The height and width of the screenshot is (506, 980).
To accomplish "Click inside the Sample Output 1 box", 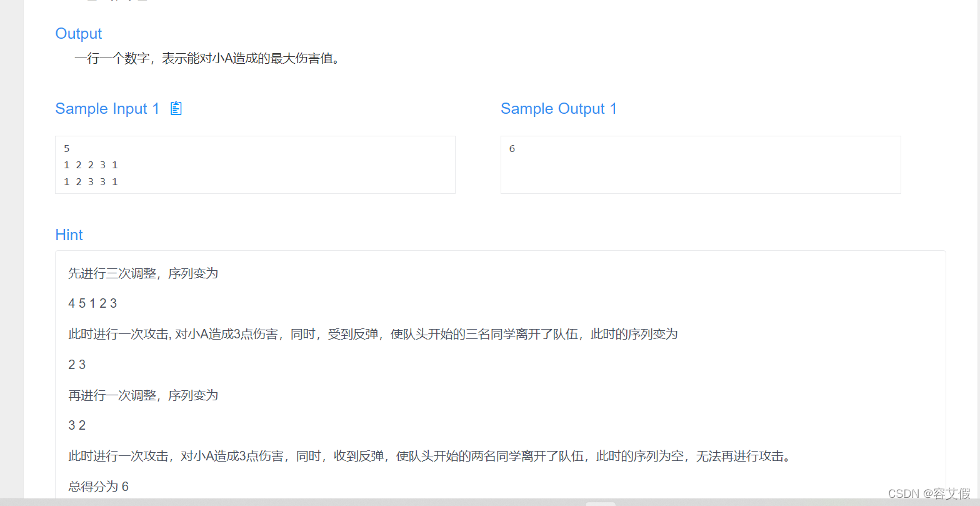I will click(x=701, y=164).
